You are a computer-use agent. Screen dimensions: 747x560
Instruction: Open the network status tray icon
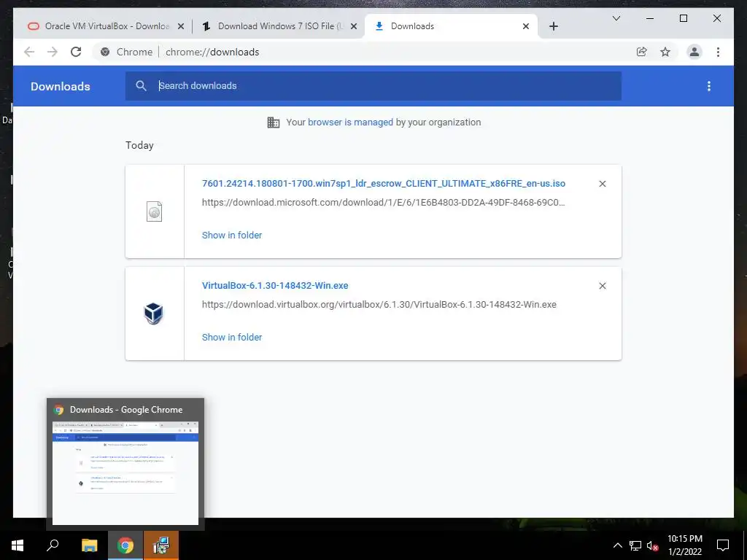coord(635,545)
